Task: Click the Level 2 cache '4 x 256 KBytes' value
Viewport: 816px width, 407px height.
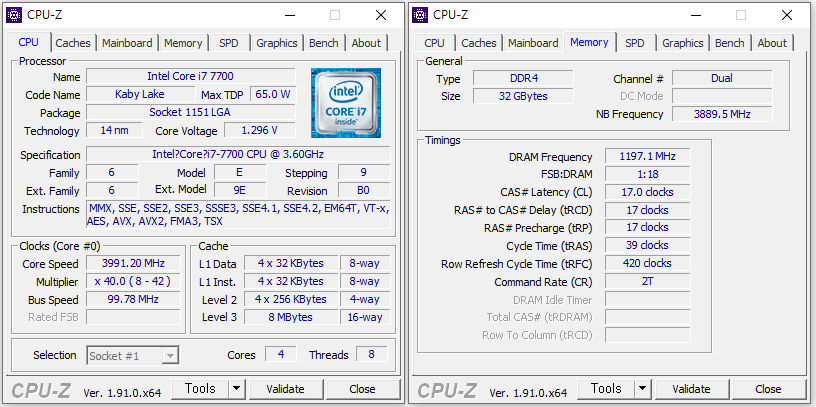Action: click(290, 299)
